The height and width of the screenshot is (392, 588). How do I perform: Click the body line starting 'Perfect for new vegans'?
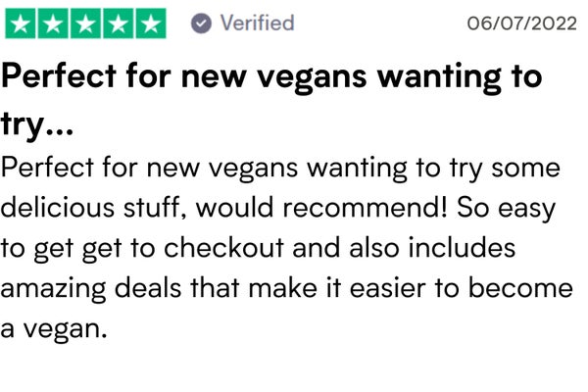[280, 169]
